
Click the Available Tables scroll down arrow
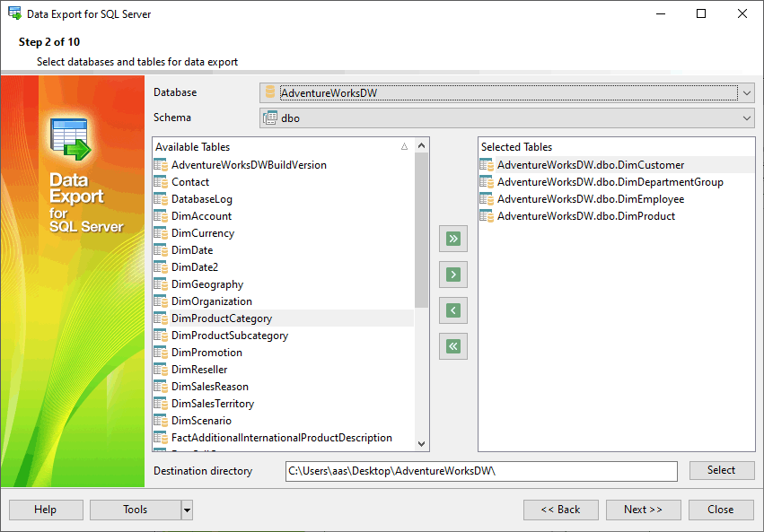422,442
